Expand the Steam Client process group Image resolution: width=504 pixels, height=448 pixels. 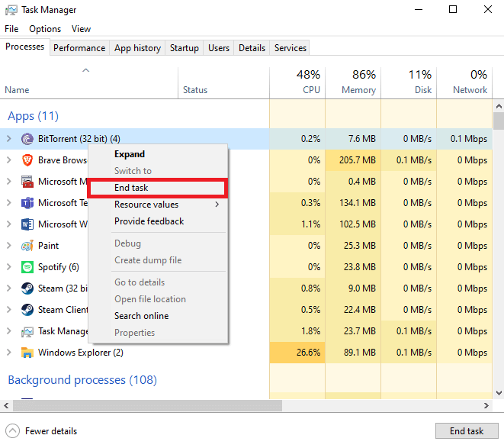click(x=9, y=310)
